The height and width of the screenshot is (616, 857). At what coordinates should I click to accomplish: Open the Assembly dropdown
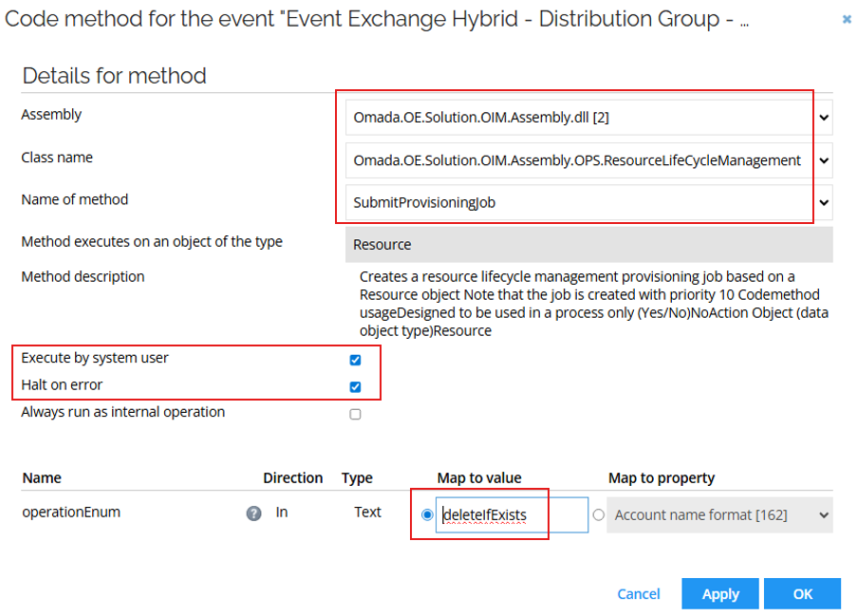click(822, 116)
